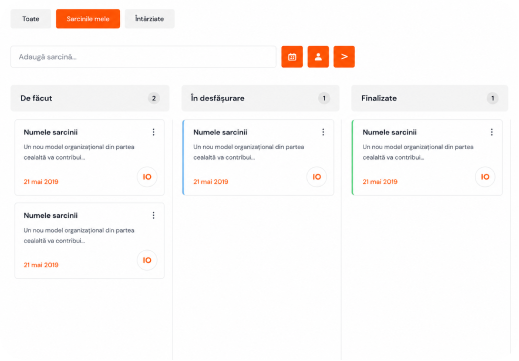Screen dimensions: 519x361
Task: Open three-dot menu of În desfășurare card
Action: (323, 132)
